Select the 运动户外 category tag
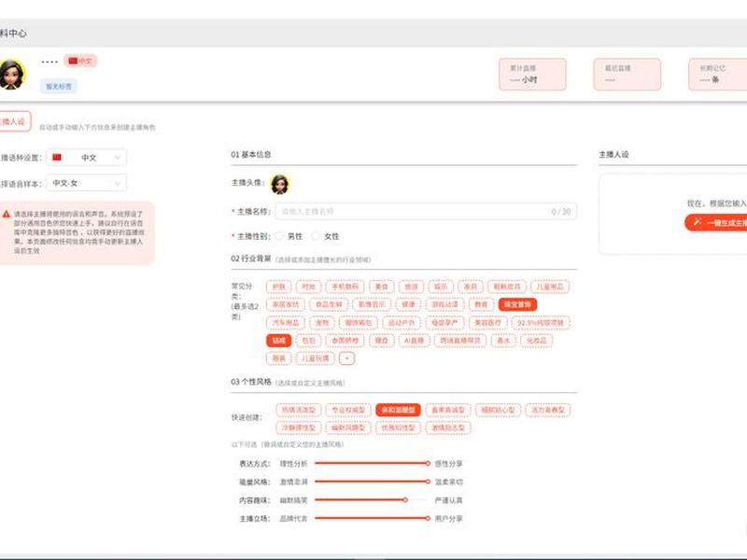The image size is (747, 560). (x=402, y=323)
